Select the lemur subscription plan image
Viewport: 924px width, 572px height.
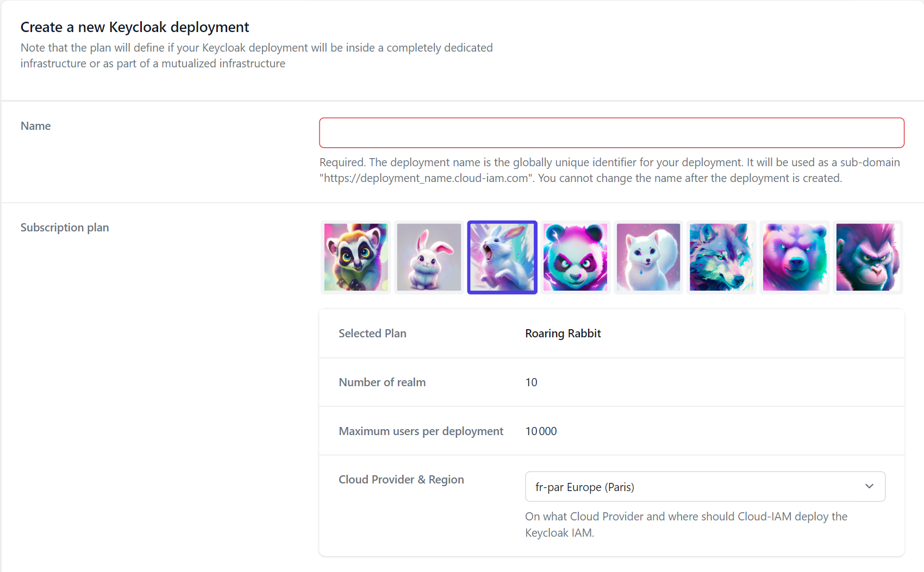[356, 257]
